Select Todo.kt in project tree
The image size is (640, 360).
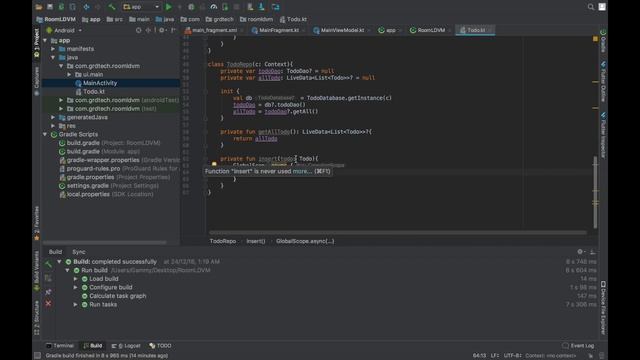tap(94, 92)
